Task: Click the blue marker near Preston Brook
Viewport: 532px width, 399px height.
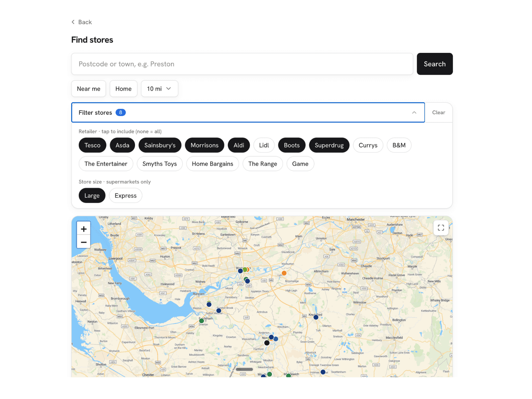Action: (x=219, y=311)
